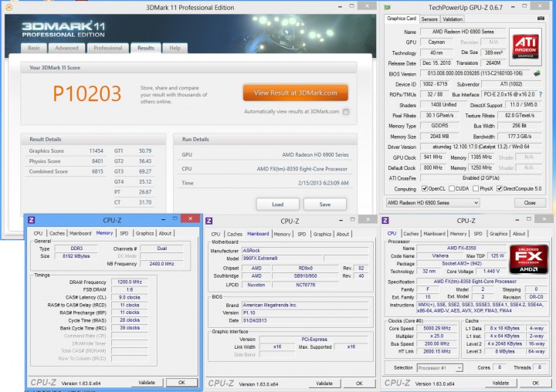
Task: Click the Close button in GPU-Z
Action: click(x=530, y=203)
